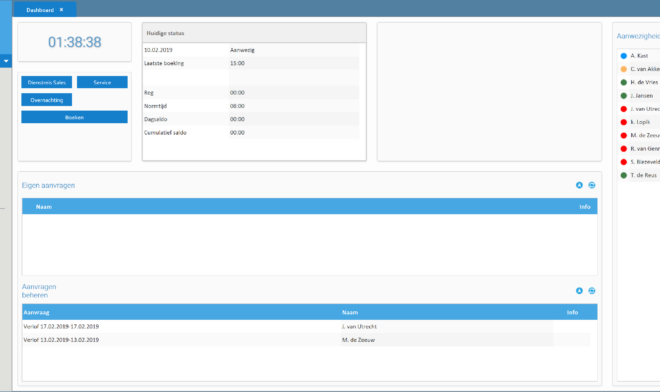
Task: Click the Info column header in Aanvragen beheren
Action: click(x=572, y=312)
